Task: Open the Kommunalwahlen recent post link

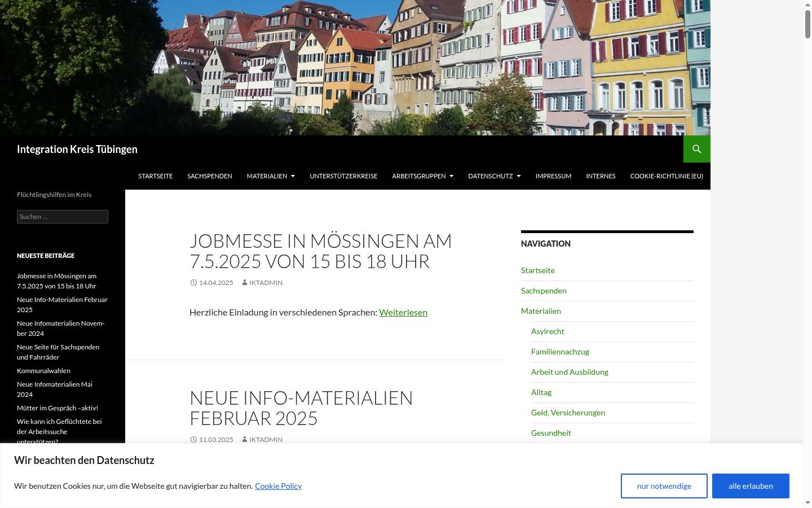Action: pyautogui.click(x=43, y=371)
